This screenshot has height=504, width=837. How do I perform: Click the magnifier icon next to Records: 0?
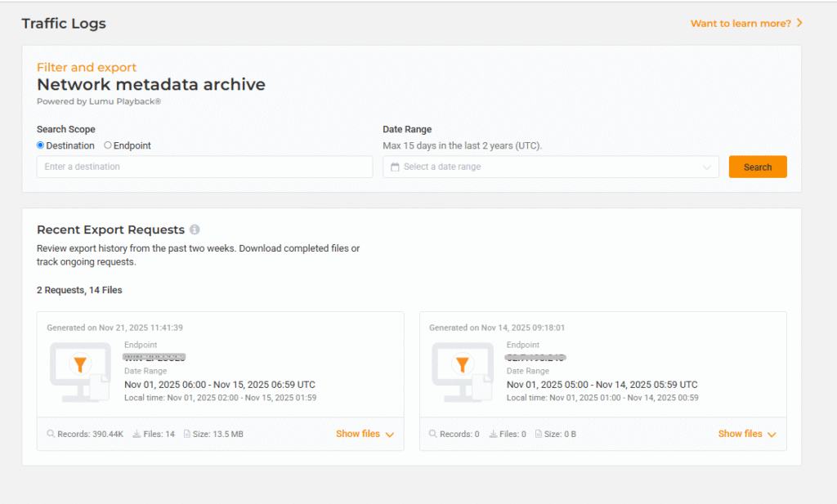(x=433, y=435)
